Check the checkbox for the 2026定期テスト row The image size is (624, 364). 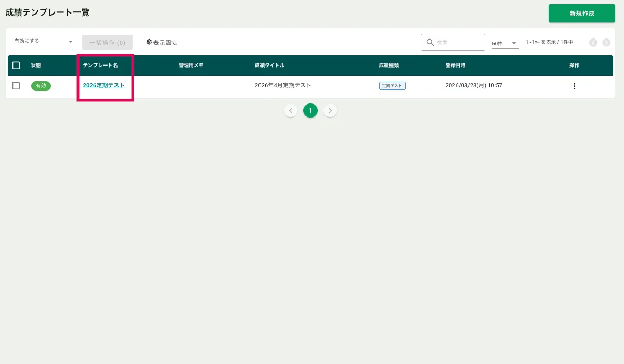point(16,86)
